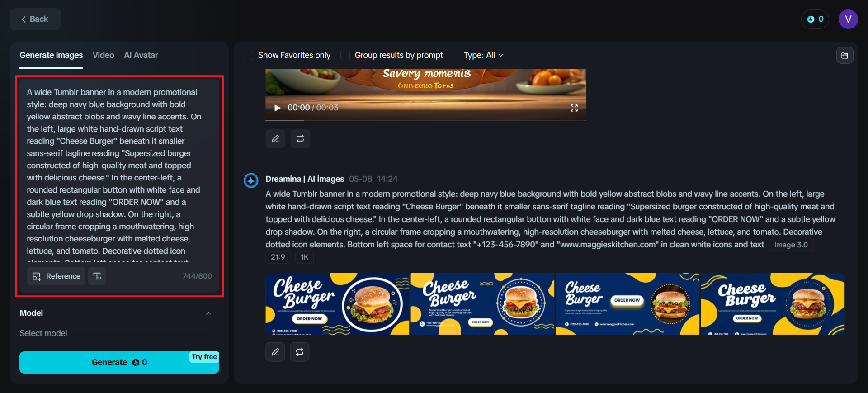Open the assets folder icon

(x=844, y=55)
